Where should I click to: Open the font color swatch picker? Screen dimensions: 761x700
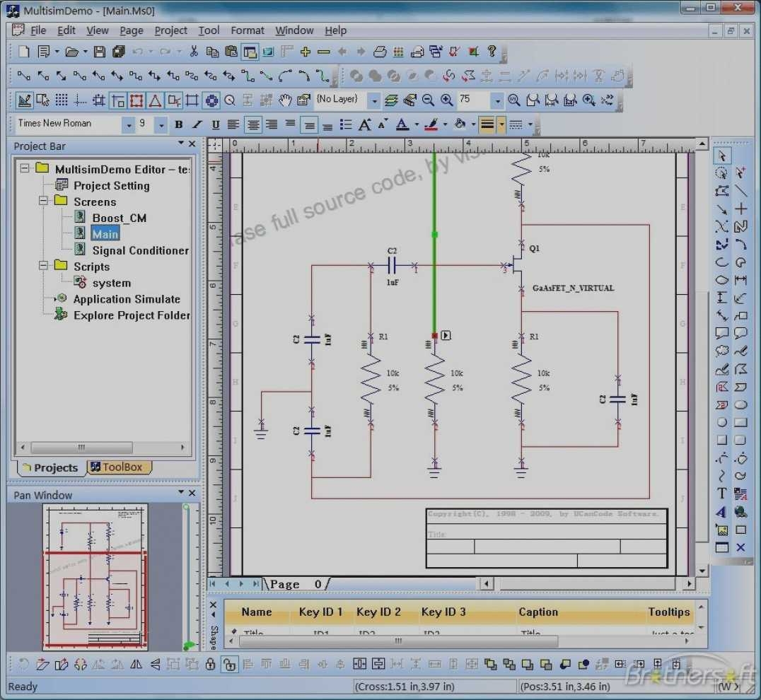point(416,124)
